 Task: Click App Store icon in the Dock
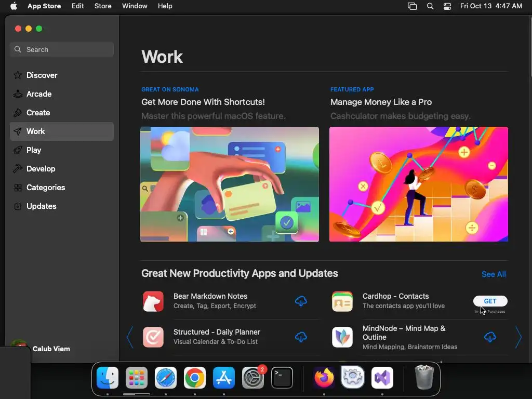224,378
